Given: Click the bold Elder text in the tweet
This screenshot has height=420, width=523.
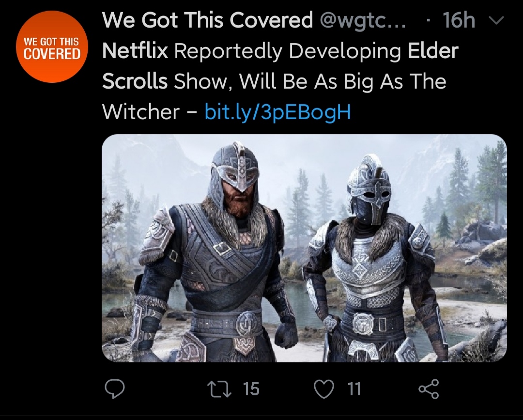Looking at the screenshot, I should pos(433,50).
